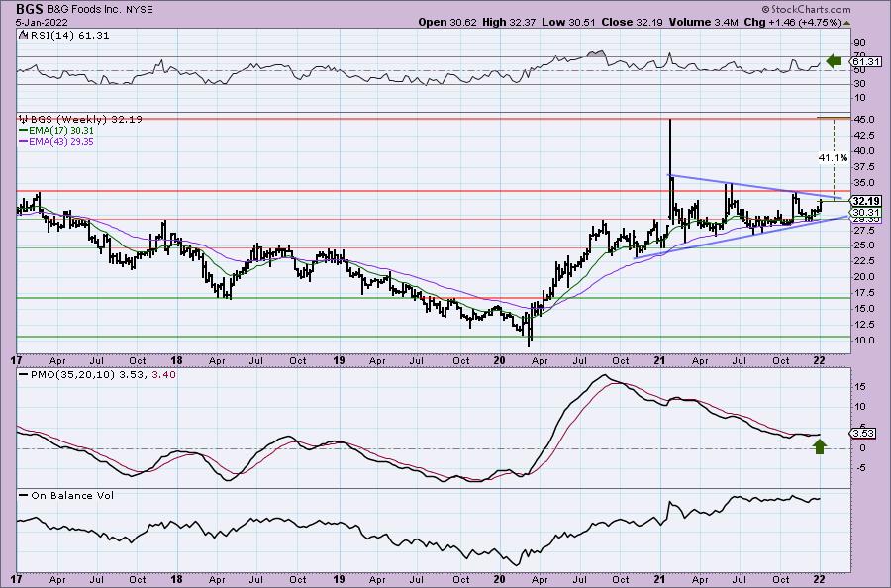Screen dimensions: 891x588
Task: Click year 22 on the price panel time axis
Action: [x=819, y=360]
